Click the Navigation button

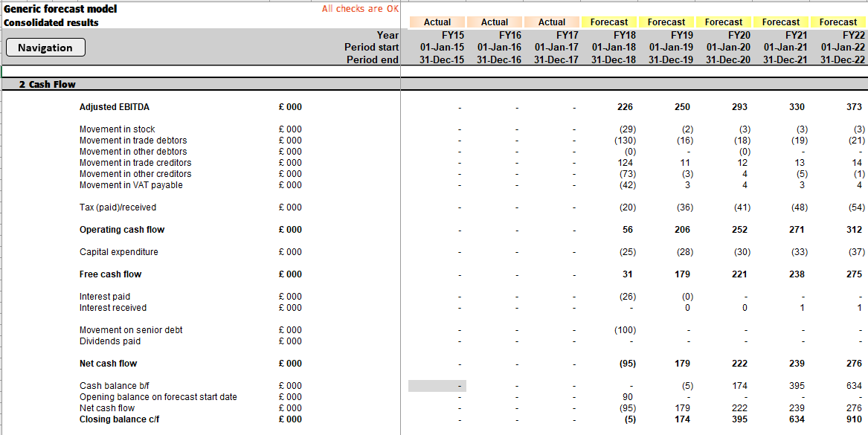45,47
